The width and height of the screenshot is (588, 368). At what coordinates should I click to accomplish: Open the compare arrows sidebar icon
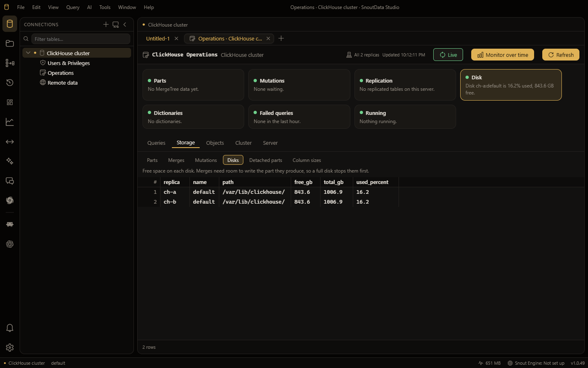click(10, 141)
